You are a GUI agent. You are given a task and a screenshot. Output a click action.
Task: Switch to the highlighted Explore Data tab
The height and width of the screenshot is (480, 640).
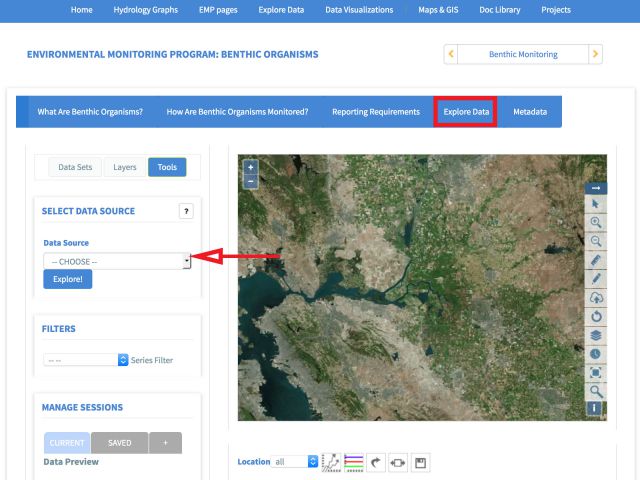tap(466, 112)
